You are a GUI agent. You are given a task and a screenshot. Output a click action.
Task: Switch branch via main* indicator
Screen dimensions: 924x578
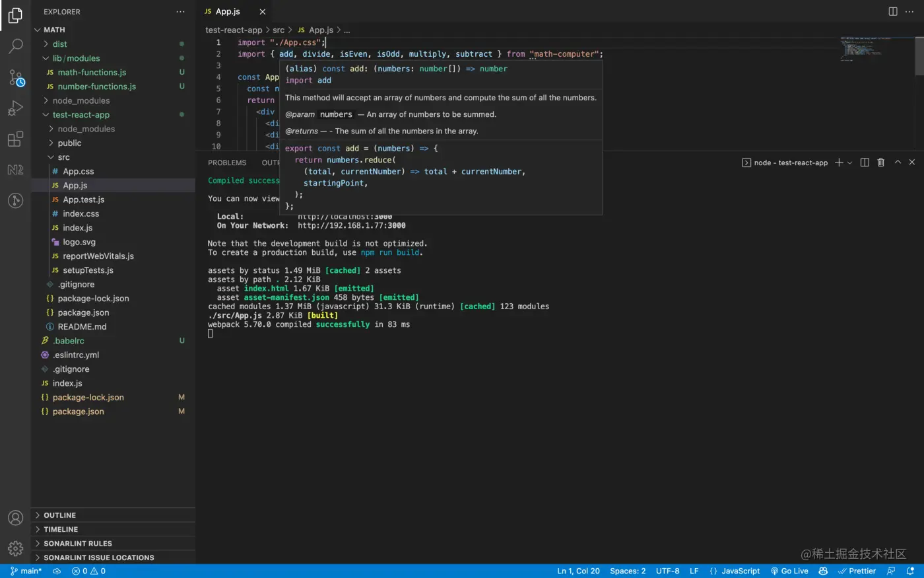click(x=26, y=571)
